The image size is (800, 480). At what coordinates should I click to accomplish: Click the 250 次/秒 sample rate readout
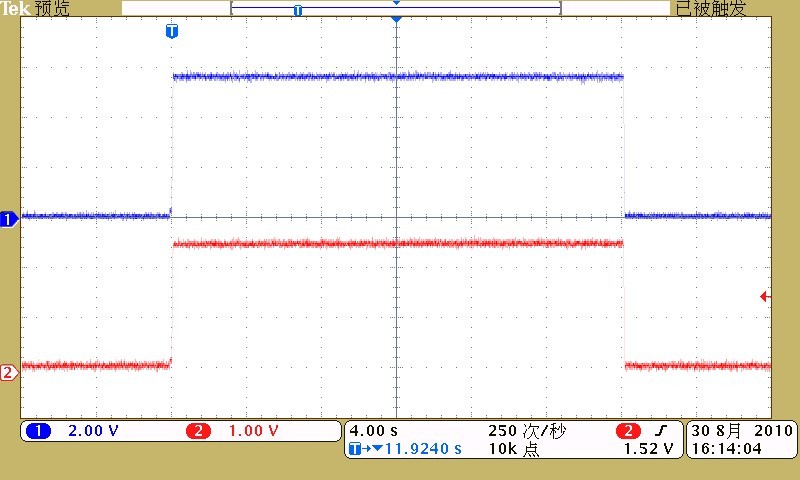pyautogui.click(x=527, y=431)
